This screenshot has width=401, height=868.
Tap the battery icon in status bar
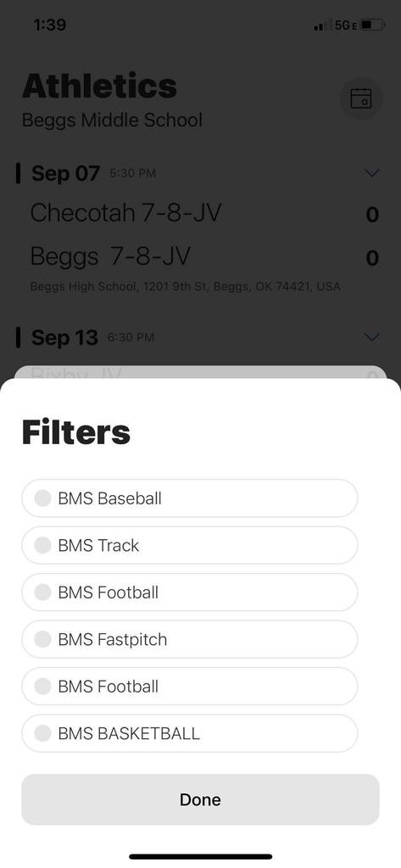[371, 25]
